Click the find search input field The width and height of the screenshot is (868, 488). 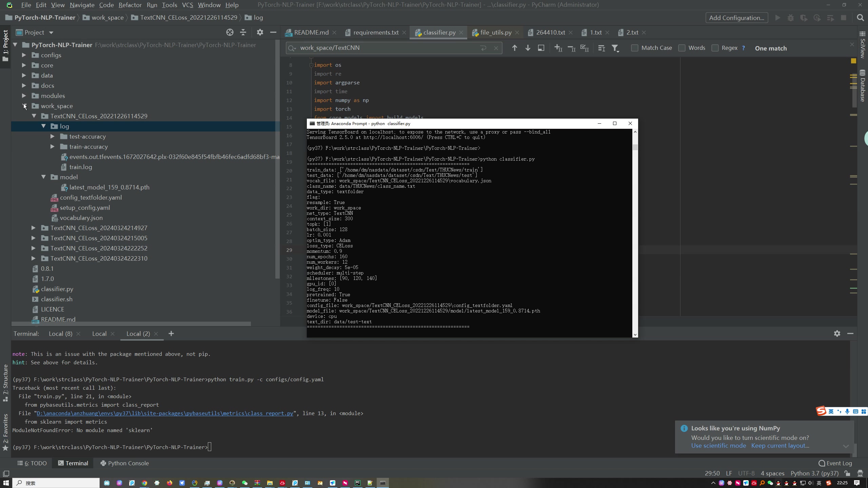[x=387, y=48]
